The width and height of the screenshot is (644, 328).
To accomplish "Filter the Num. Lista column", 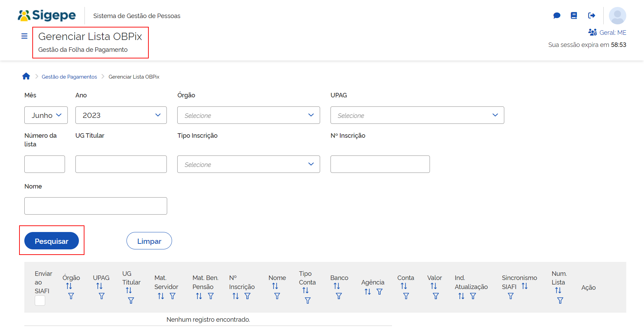I will pyautogui.click(x=560, y=301).
